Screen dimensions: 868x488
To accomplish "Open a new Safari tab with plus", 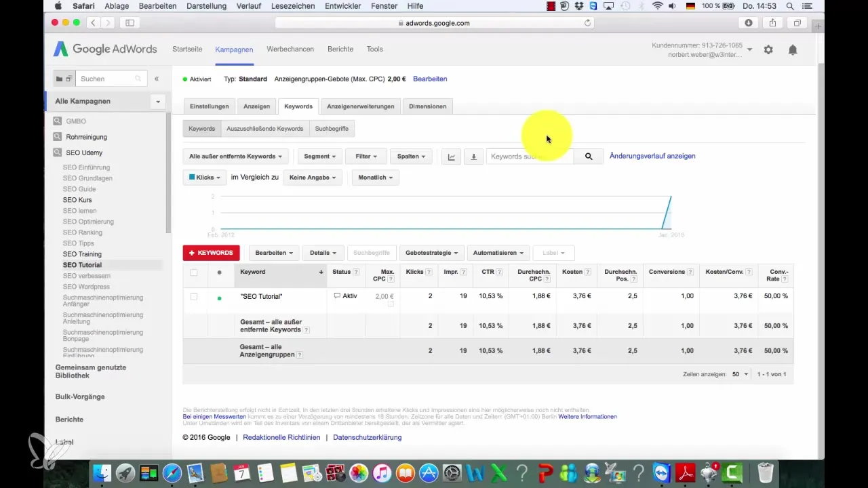I will click(x=817, y=26).
